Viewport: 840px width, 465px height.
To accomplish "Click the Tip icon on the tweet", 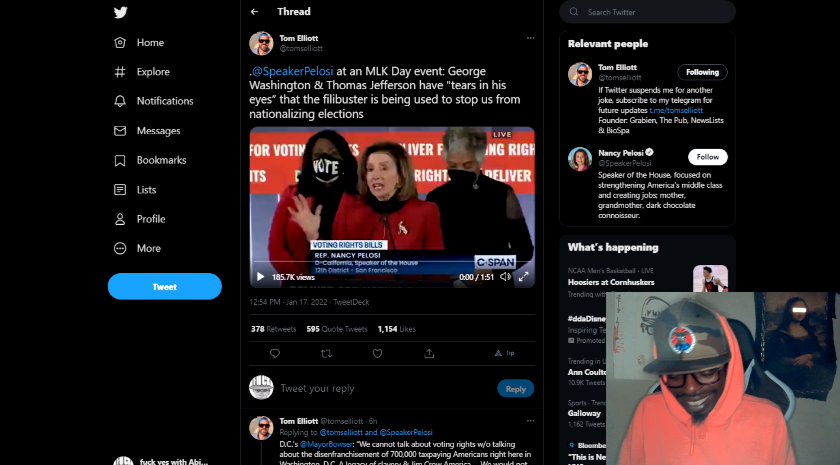I will [508, 353].
